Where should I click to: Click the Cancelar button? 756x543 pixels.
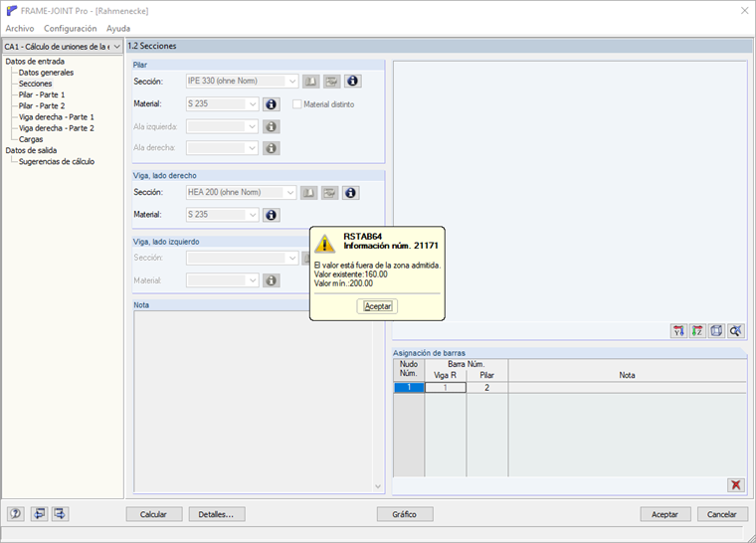722,514
